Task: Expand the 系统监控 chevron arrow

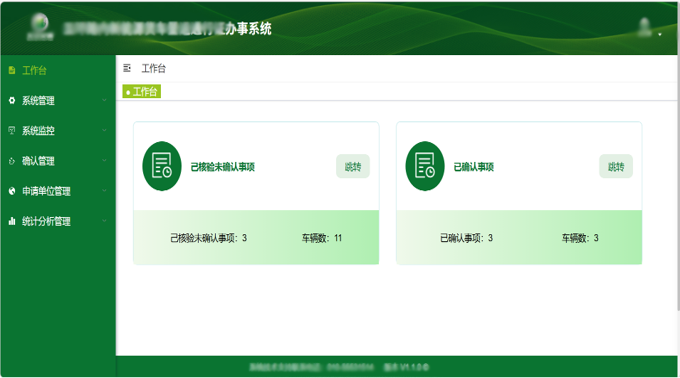Action: click(x=104, y=130)
